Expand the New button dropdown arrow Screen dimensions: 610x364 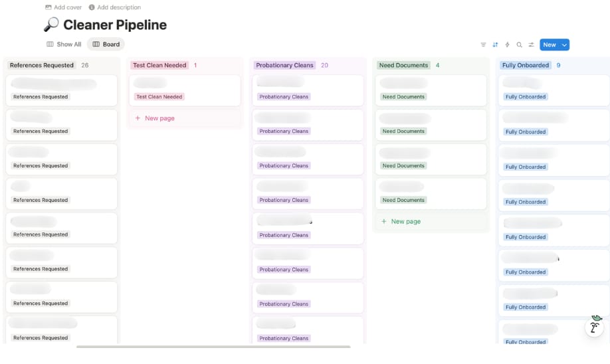[564, 45]
